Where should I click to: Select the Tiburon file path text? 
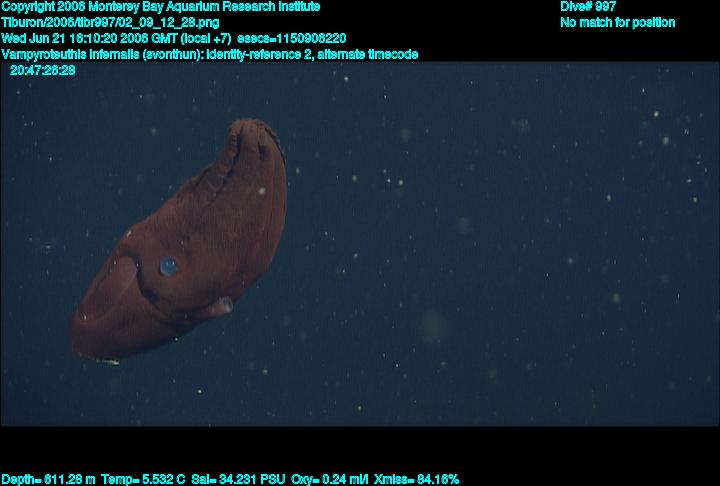(110, 22)
